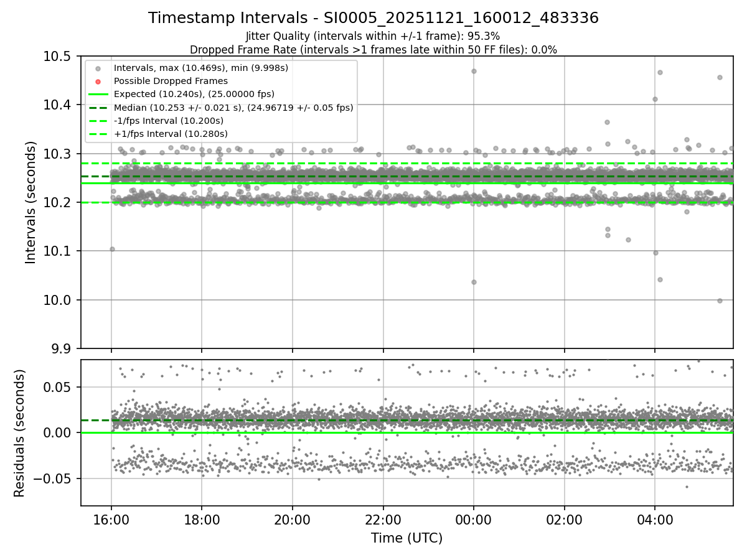
Task: Click the x-axis tick label 00:00
Action: 474,520
